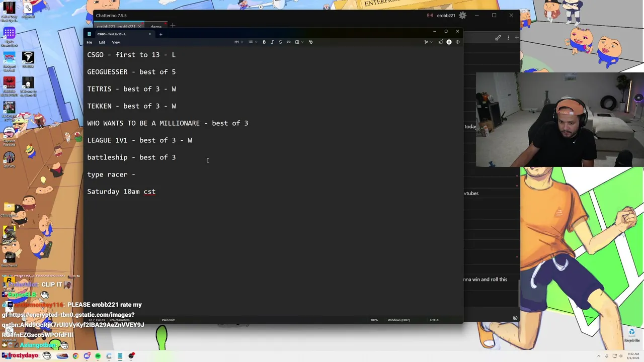Open Chatterino settings gear

463,16
